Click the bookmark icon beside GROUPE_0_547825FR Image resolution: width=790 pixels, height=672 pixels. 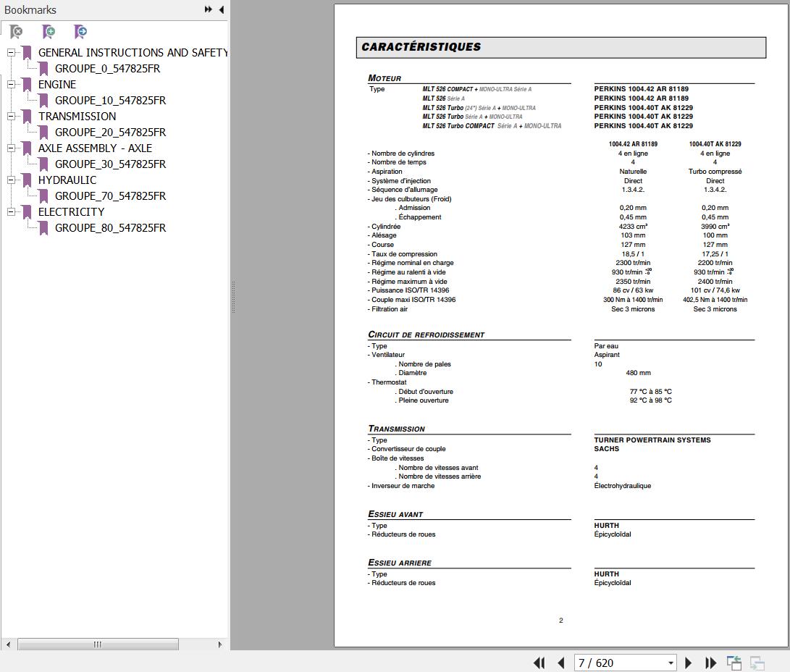point(44,69)
